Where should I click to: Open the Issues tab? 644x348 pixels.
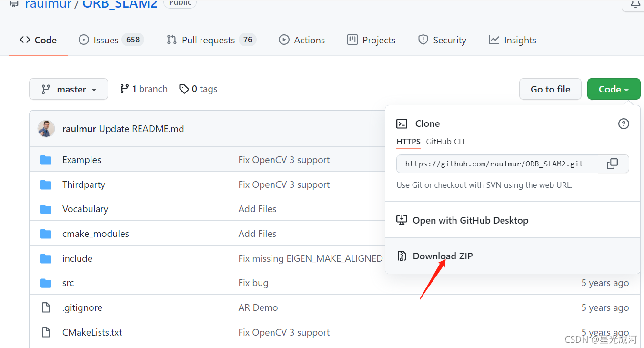pos(111,40)
